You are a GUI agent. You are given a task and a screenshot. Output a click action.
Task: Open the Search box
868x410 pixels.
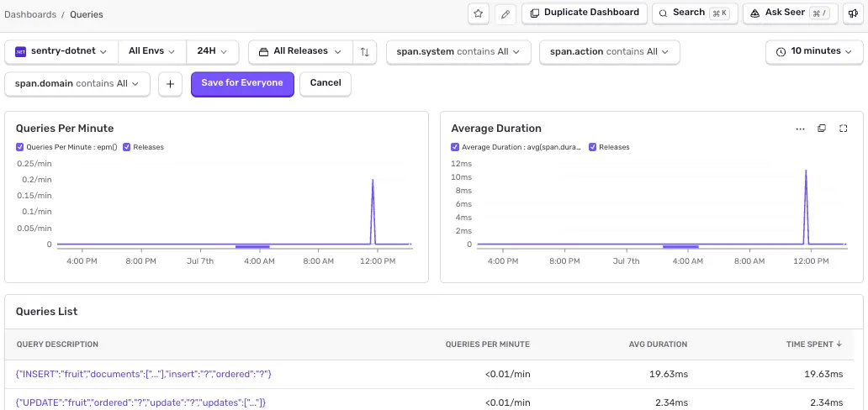click(x=695, y=13)
